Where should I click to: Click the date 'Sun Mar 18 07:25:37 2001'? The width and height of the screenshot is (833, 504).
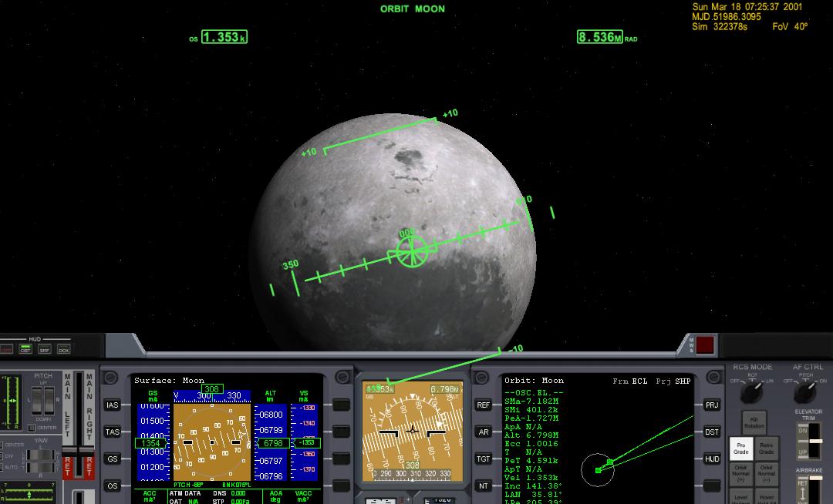tap(747, 7)
